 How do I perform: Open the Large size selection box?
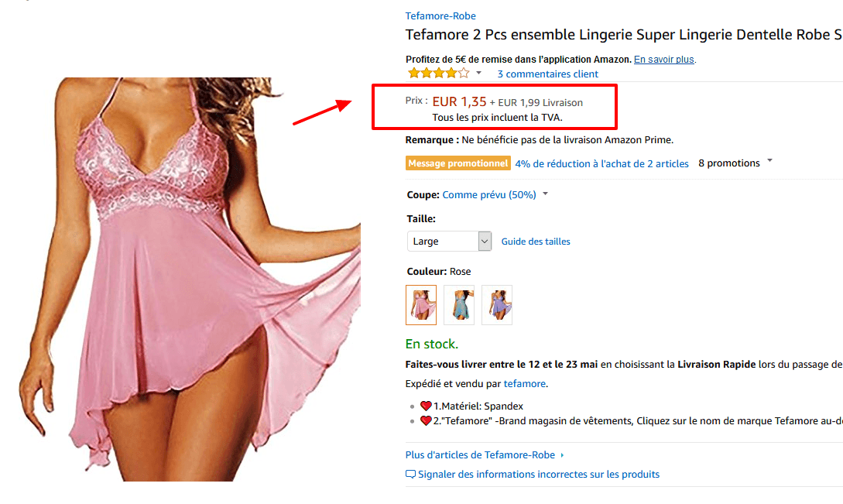coord(449,241)
